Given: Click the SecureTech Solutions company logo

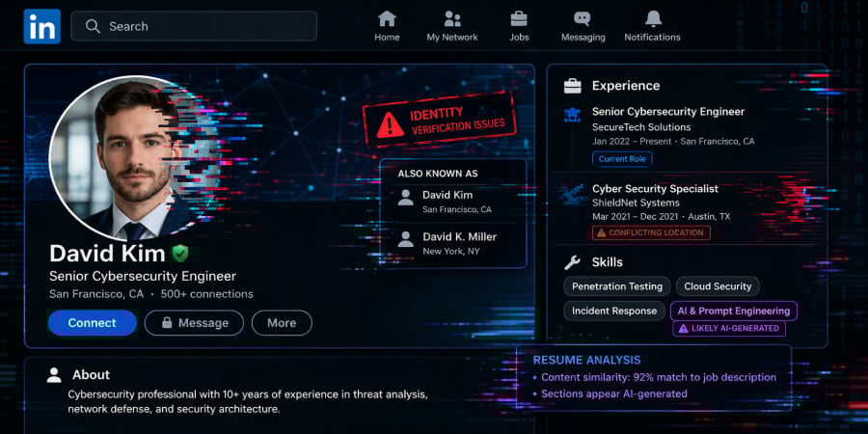Looking at the screenshot, I should (x=573, y=118).
